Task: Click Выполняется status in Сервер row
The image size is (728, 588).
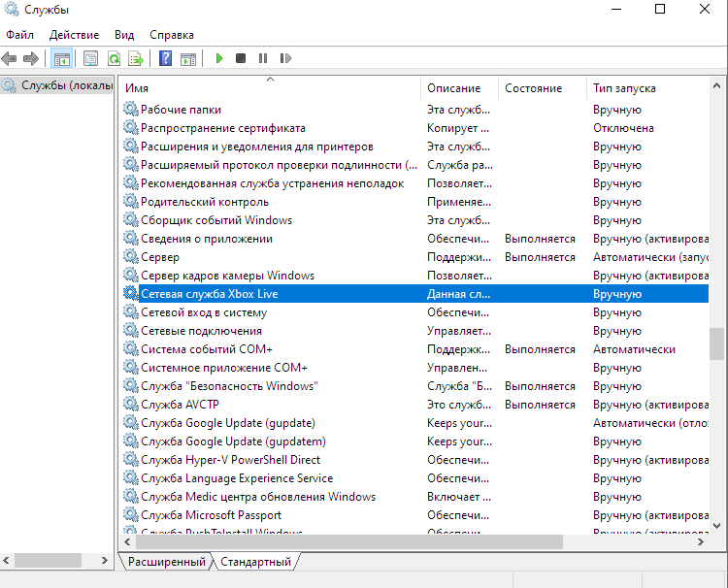Action: click(540, 256)
